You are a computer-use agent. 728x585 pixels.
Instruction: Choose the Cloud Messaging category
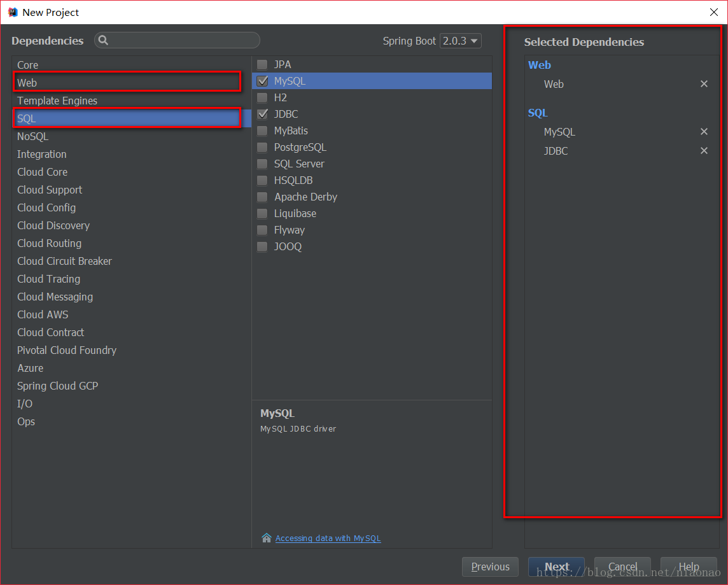tap(131, 297)
